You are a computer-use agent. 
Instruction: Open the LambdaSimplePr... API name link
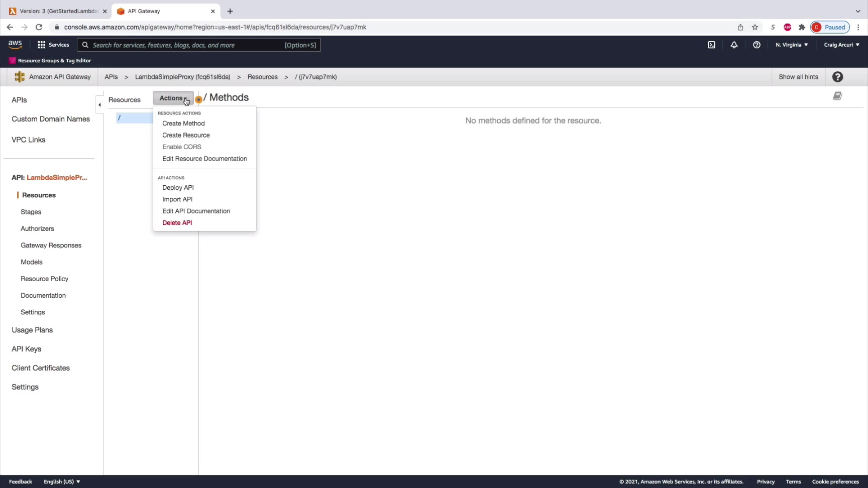57,177
